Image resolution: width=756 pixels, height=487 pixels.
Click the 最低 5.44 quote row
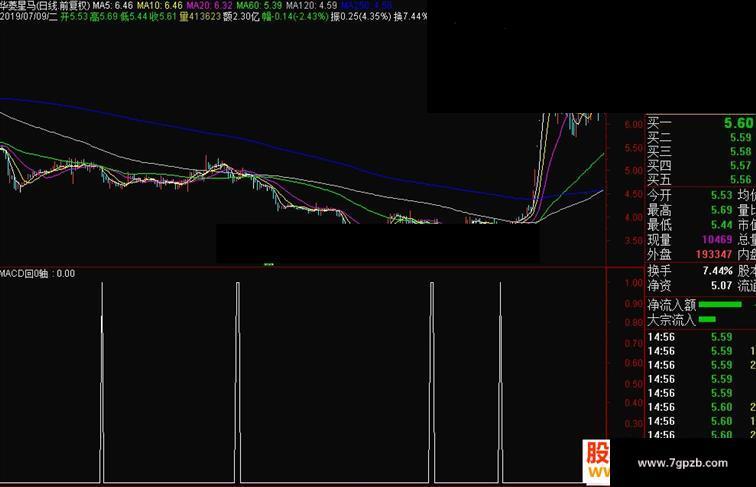pos(689,225)
